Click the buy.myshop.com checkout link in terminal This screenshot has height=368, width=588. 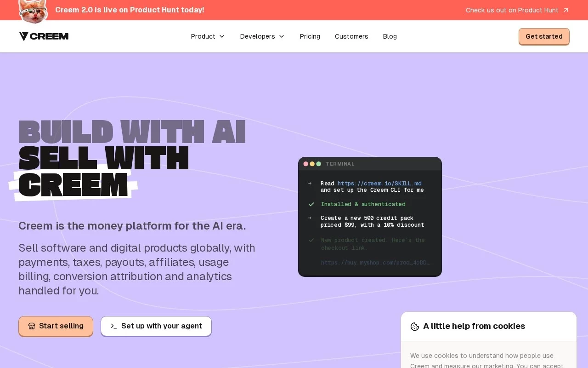point(375,263)
